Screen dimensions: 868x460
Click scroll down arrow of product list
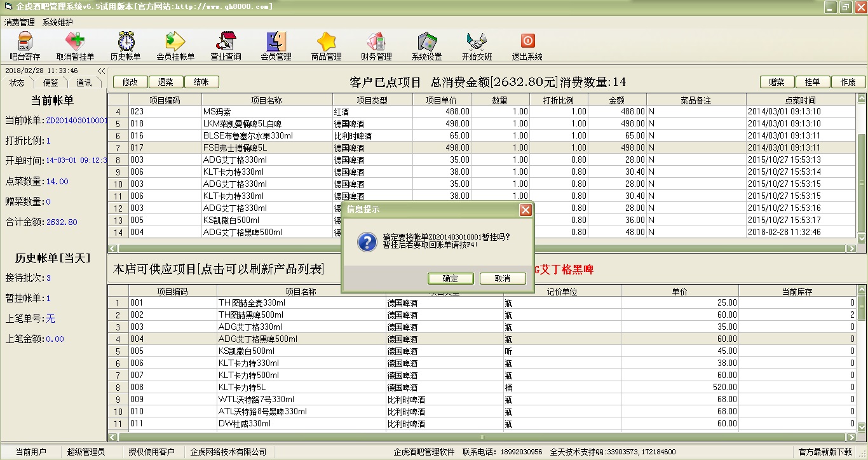862,428
